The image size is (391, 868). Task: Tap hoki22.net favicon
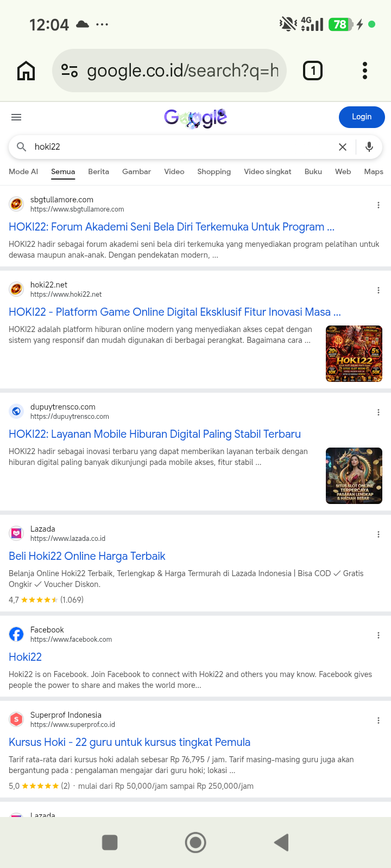[x=16, y=289]
